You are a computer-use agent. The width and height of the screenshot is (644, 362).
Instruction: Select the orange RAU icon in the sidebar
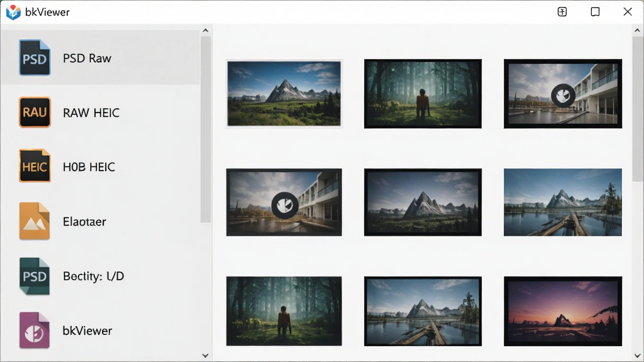pos(35,112)
